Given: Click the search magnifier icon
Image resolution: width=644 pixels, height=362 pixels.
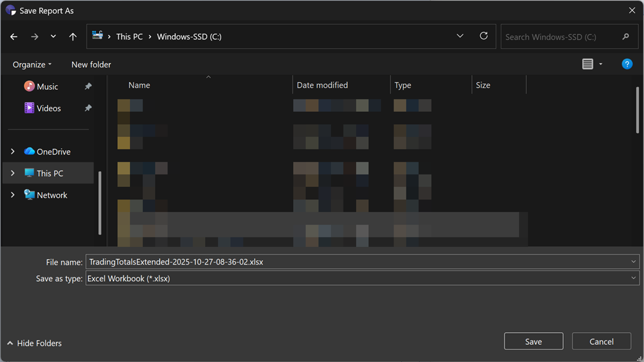Looking at the screenshot, I should 626,37.
